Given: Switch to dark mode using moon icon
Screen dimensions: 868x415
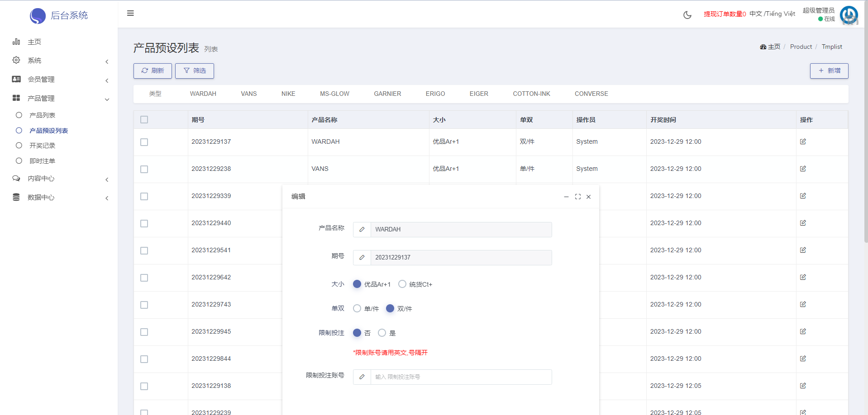Looking at the screenshot, I should click(x=687, y=15).
